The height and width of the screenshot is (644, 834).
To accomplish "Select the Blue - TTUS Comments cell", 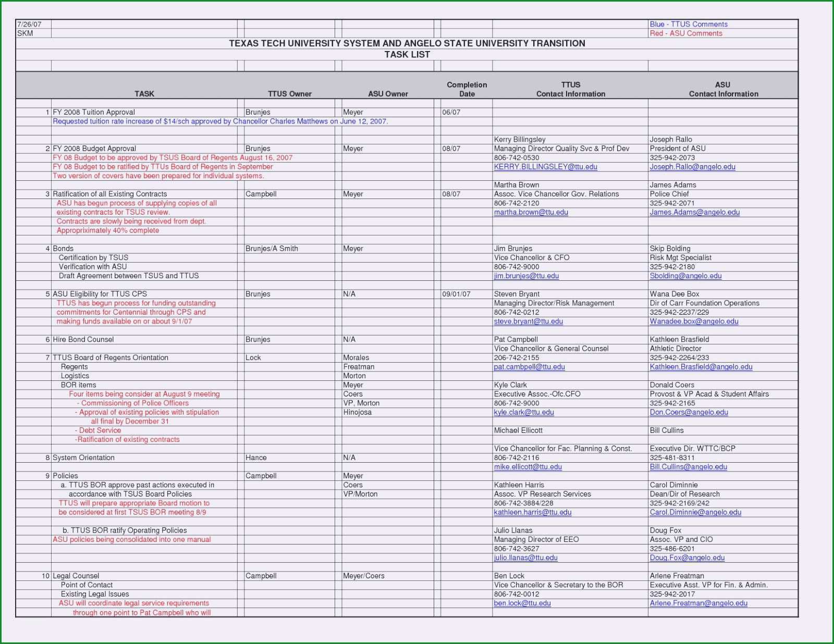I will (723, 24).
